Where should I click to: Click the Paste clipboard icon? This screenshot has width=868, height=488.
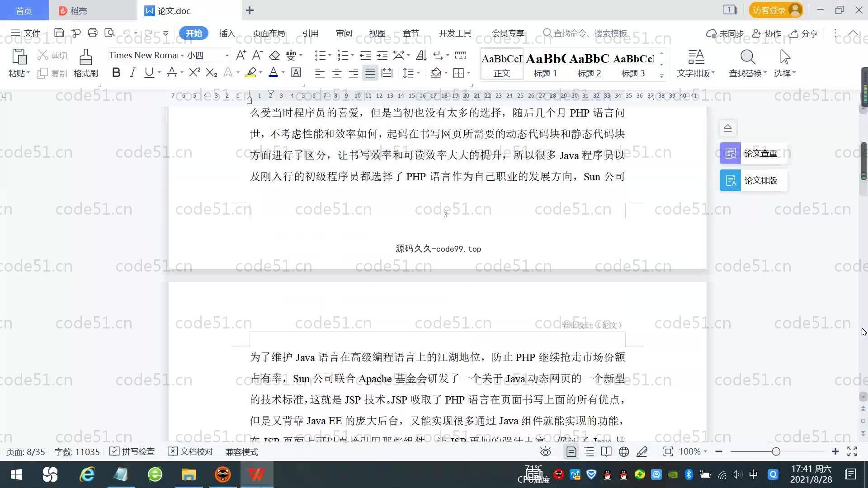pyautogui.click(x=19, y=57)
